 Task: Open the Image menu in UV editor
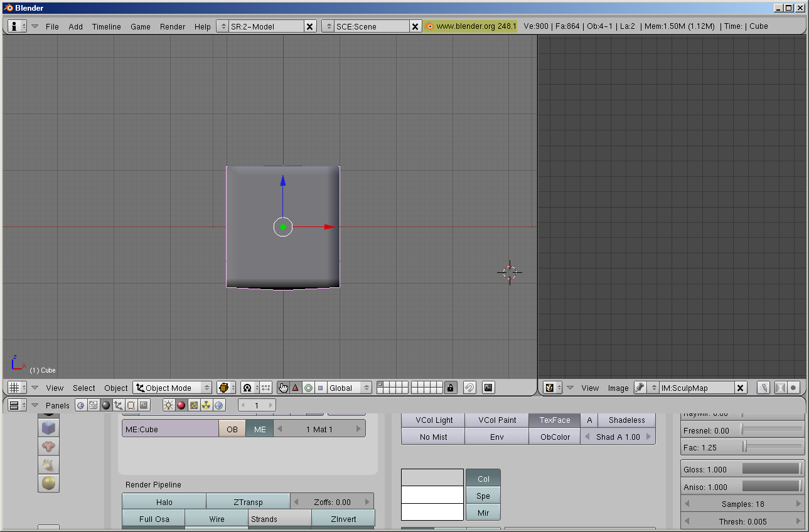click(618, 388)
